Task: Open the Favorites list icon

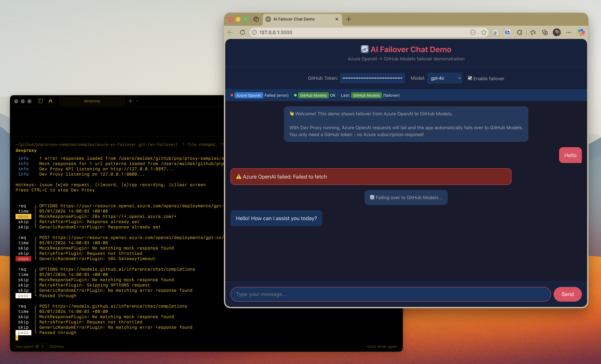Action: pos(533,32)
